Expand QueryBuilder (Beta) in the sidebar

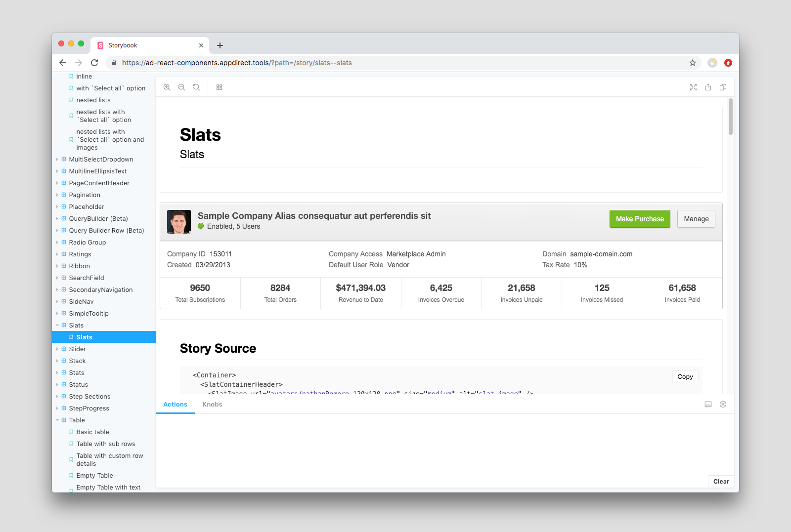[98, 218]
